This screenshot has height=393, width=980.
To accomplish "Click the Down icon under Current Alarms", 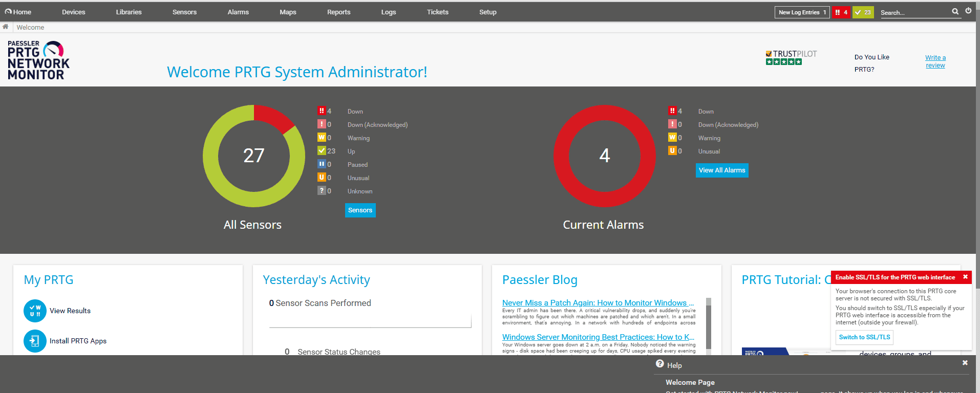I will point(672,111).
